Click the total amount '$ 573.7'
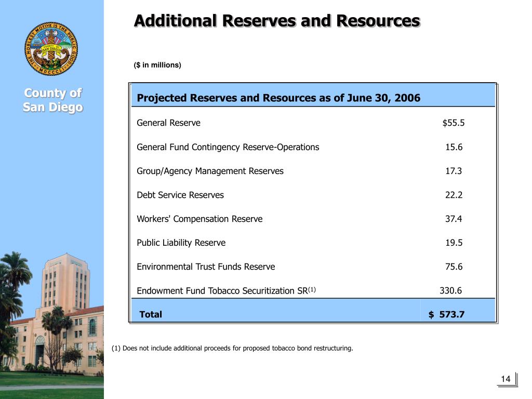The image size is (532, 399). coord(446,314)
